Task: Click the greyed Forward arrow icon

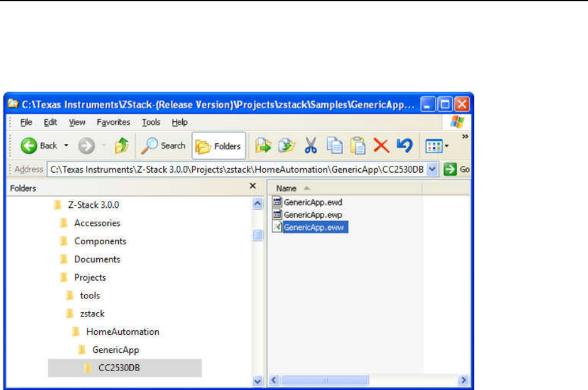Action: [x=86, y=146]
